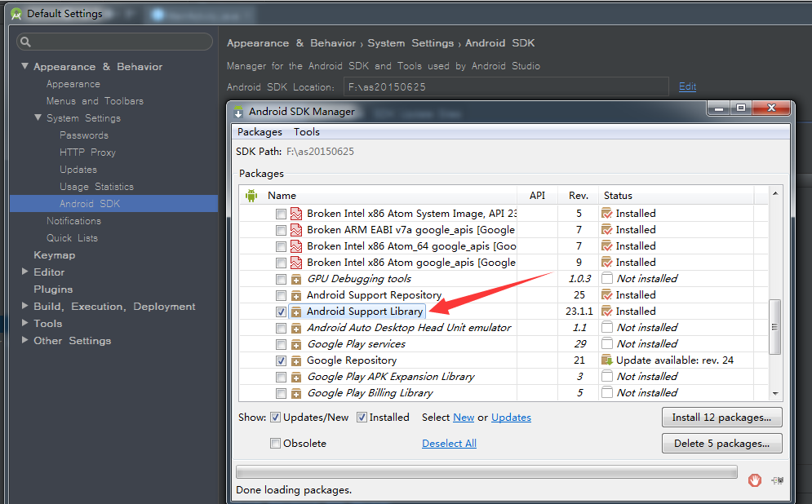Screen dimensions: 812x504
Task: Focus the settings search field
Action: pyautogui.click(x=115, y=42)
